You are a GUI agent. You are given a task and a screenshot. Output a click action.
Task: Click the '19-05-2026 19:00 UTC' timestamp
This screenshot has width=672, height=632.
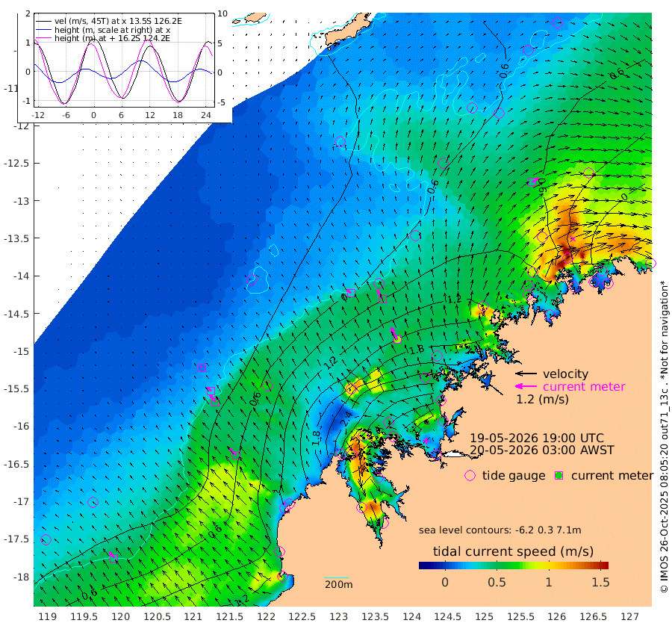(x=537, y=439)
